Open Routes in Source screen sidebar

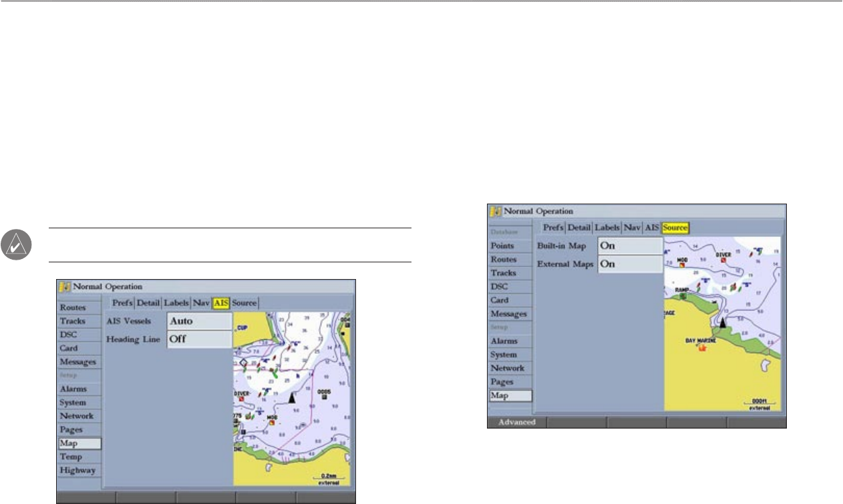(x=511, y=259)
